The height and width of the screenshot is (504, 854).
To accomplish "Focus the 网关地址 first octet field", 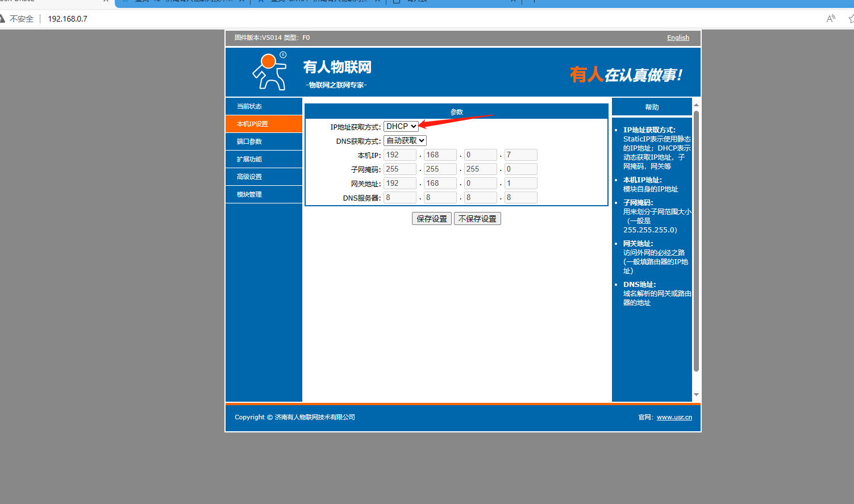I will point(400,183).
